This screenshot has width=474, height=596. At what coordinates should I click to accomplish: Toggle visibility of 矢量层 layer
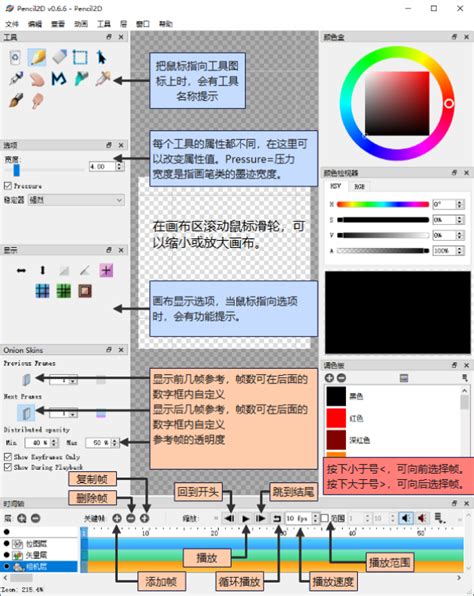click(x=6, y=555)
